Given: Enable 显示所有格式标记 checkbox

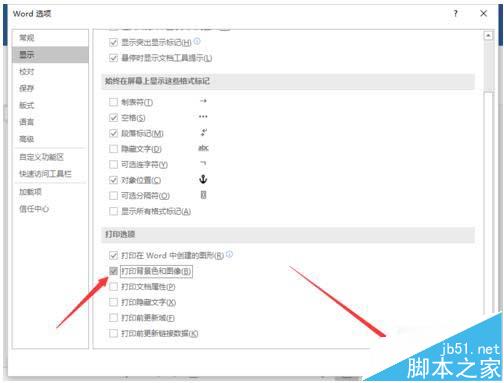Looking at the screenshot, I should pyautogui.click(x=113, y=211).
